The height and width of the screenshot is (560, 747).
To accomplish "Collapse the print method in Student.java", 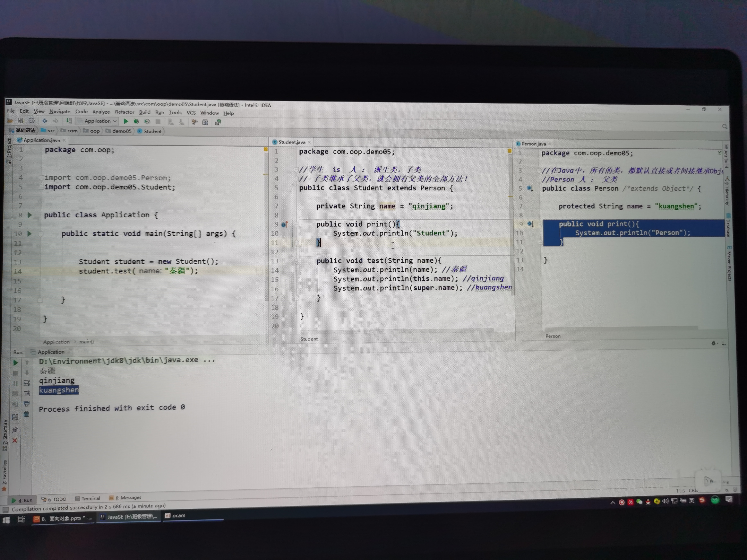I will point(296,224).
